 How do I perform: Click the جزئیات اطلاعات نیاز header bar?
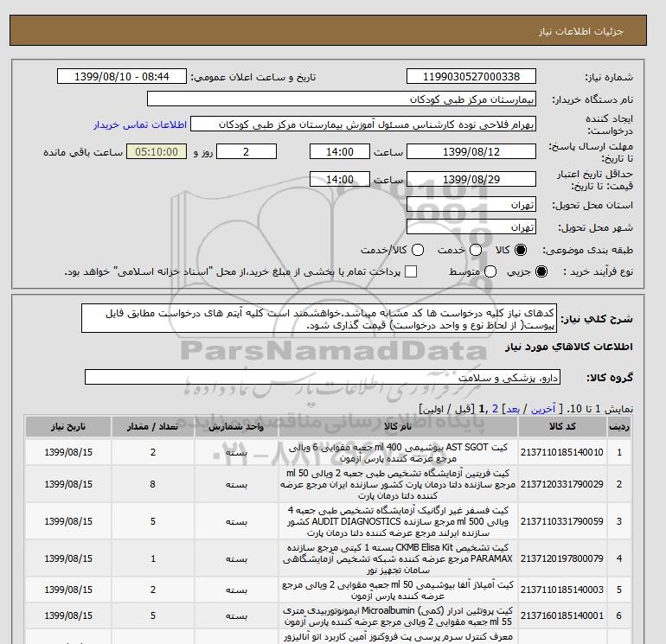pos(328,30)
